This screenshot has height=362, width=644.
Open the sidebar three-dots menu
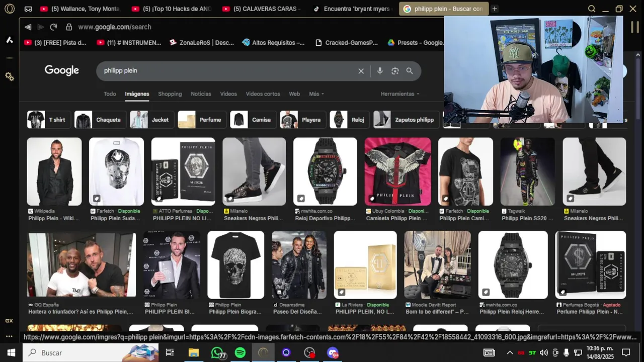[9, 336]
